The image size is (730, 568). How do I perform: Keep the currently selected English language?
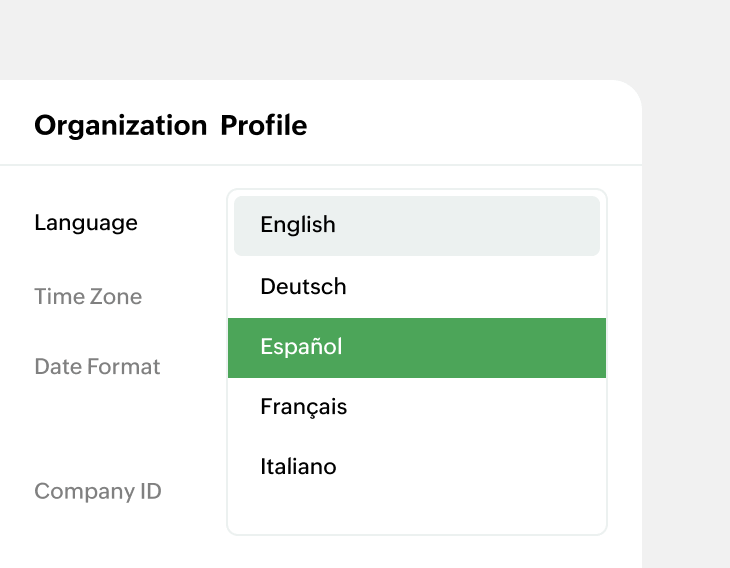click(x=416, y=225)
